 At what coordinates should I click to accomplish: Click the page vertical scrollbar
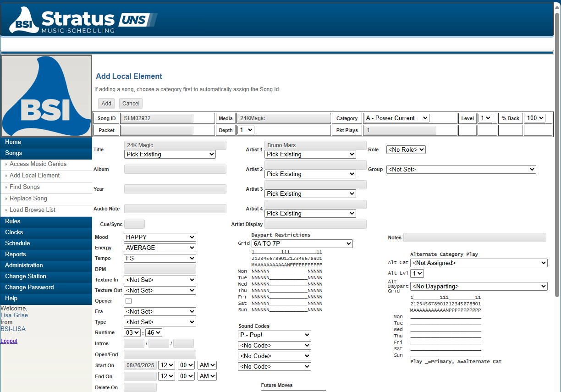click(557, 155)
